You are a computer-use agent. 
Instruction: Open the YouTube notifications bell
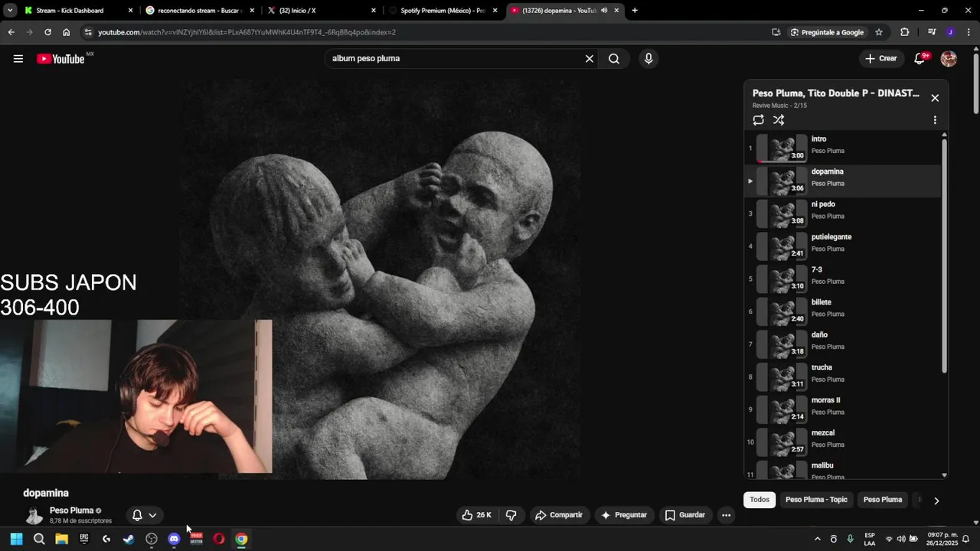920,58
